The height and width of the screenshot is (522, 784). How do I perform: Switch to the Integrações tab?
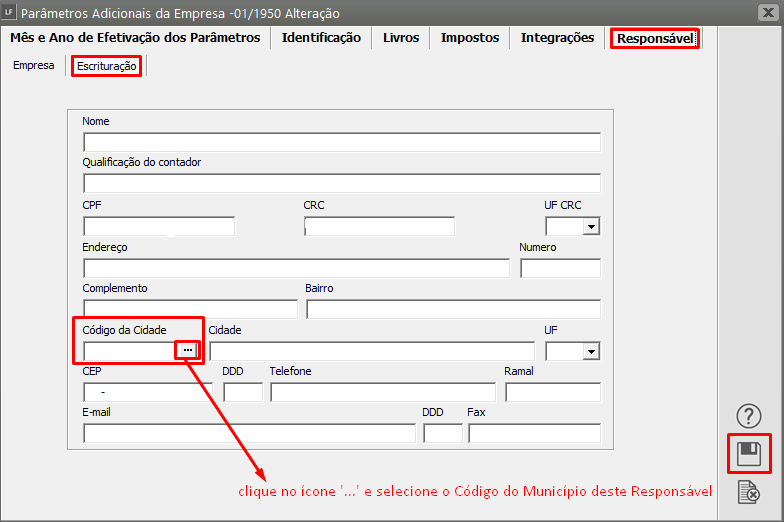557,38
